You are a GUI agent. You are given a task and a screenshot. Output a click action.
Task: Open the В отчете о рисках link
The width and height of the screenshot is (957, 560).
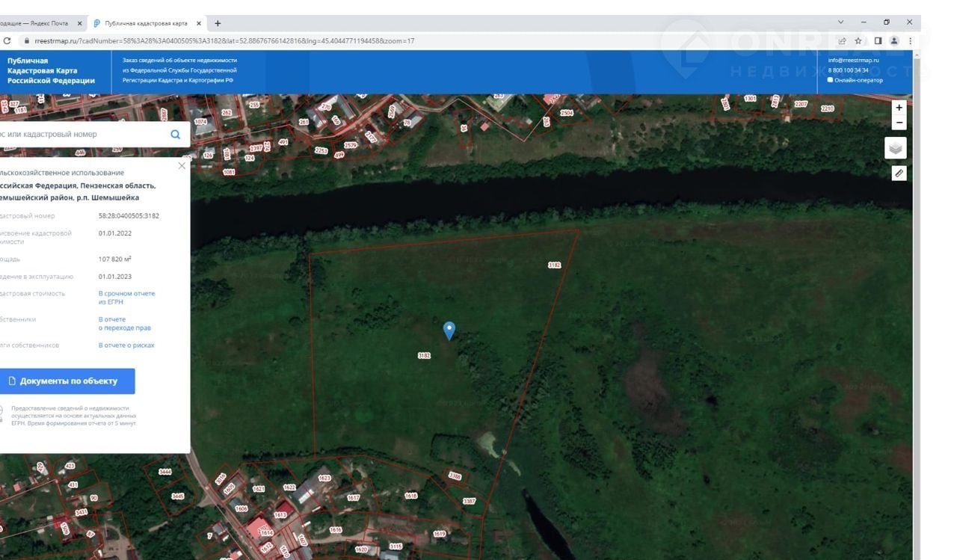click(x=126, y=345)
